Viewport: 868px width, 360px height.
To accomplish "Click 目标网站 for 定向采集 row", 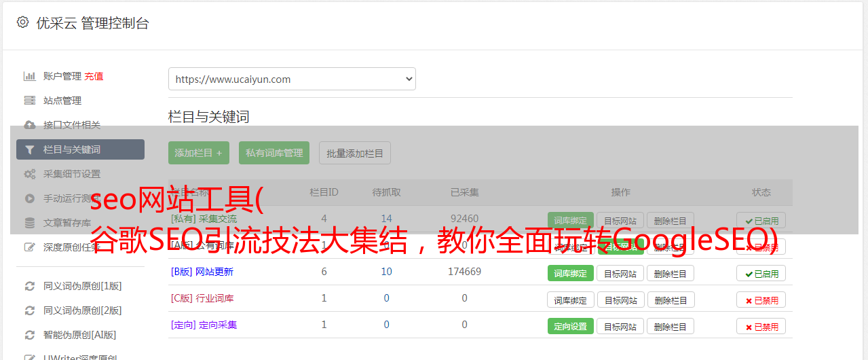I will pyautogui.click(x=620, y=326).
